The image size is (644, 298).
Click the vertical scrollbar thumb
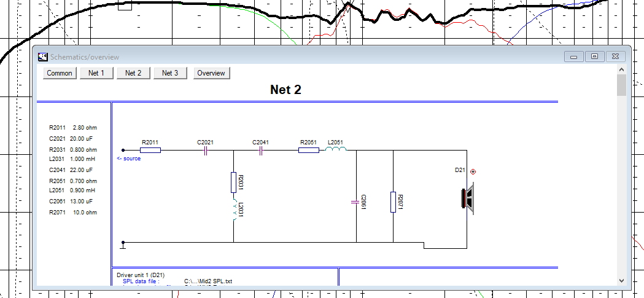tap(621, 85)
